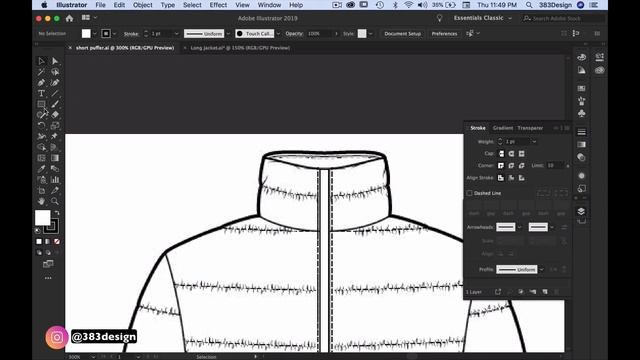Screen dimensions: 640x360
Task: Click the Stroke link in control bar
Action: (x=131, y=33)
